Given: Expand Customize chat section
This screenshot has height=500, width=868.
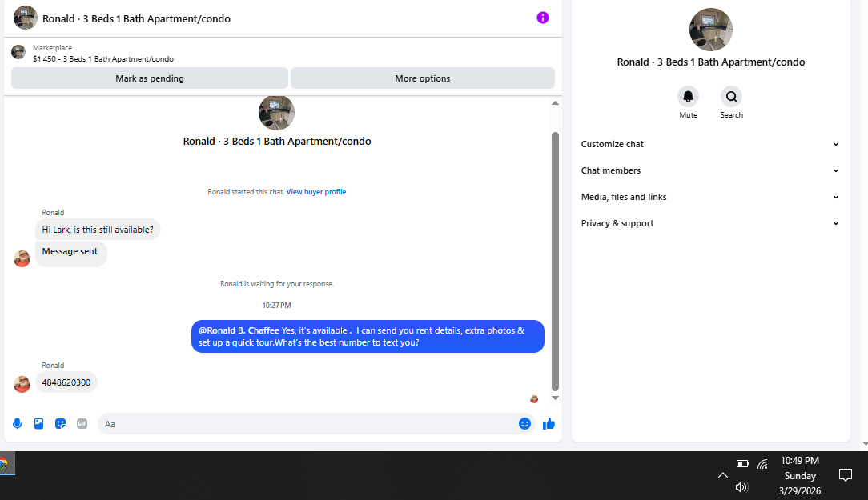Looking at the screenshot, I should click(x=710, y=144).
